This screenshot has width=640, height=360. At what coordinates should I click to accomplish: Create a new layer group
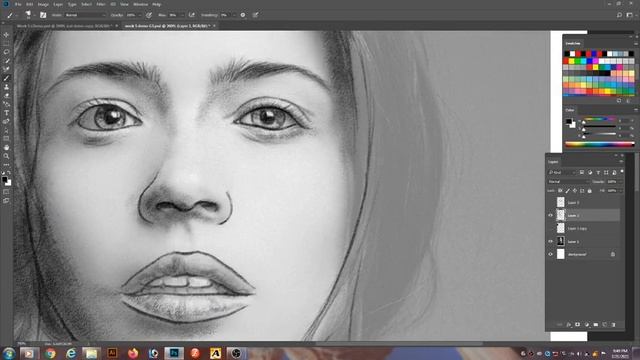[x=596, y=324]
